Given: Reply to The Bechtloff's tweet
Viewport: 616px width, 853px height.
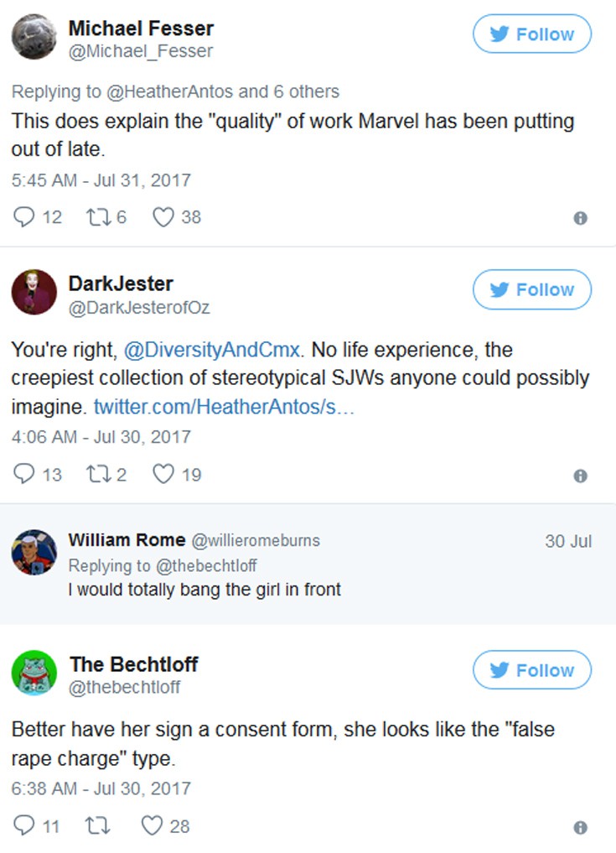Looking at the screenshot, I should [23, 826].
